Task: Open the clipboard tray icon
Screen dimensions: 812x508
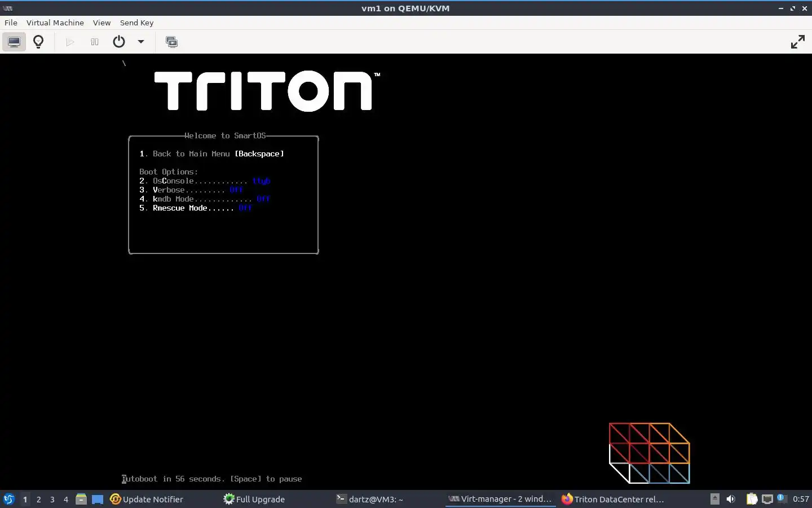Action: coord(752,499)
